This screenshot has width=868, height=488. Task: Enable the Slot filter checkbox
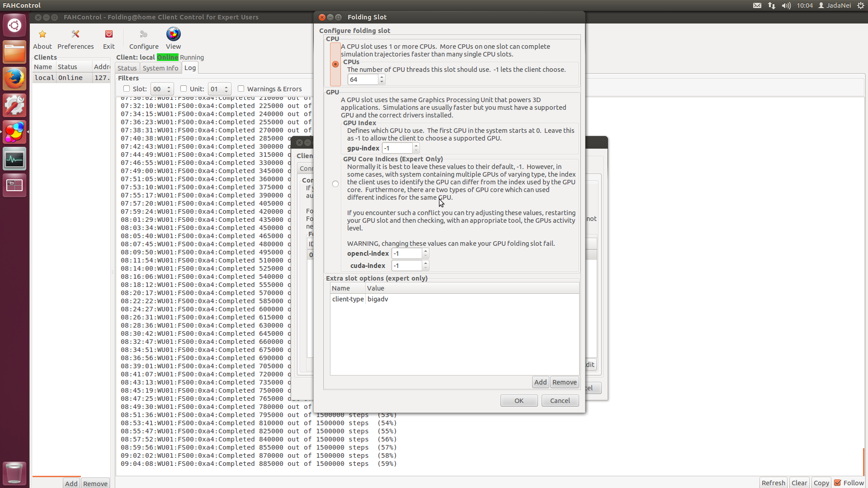(x=127, y=89)
